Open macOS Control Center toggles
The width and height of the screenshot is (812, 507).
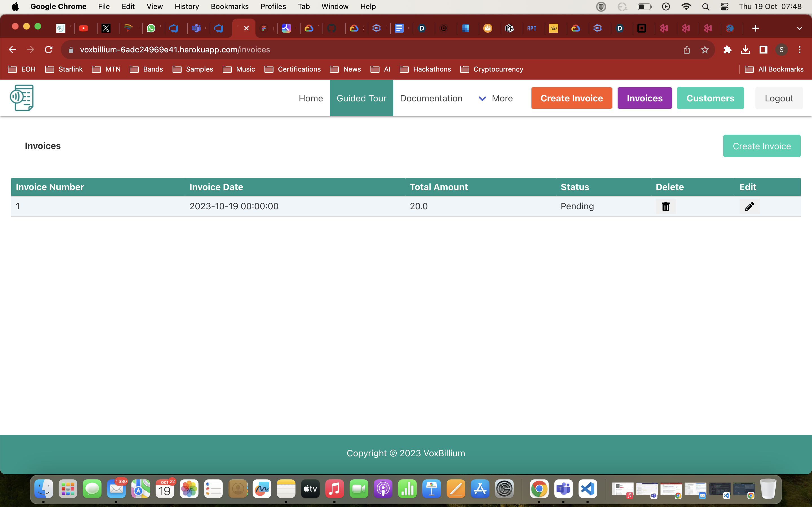pos(724,7)
